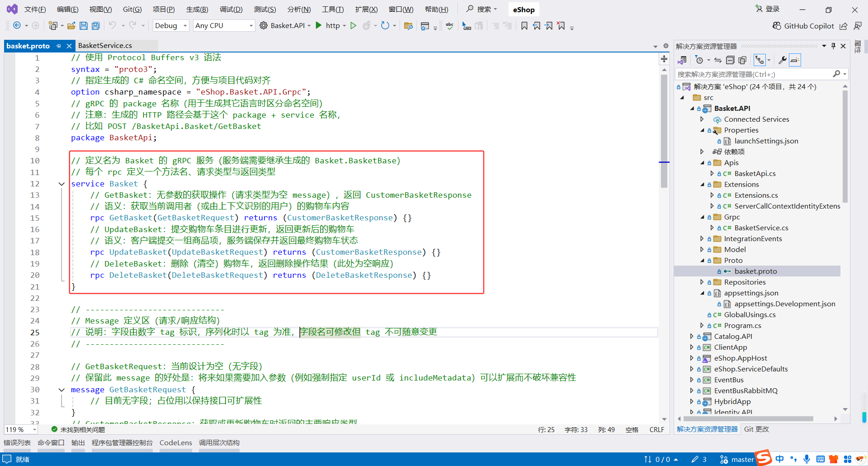
Task: Switch to the BasketService.cs tab
Action: pyautogui.click(x=105, y=45)
